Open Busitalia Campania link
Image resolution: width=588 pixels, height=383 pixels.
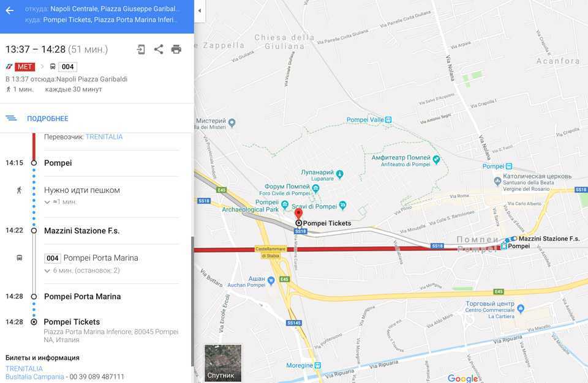point(34,377)
